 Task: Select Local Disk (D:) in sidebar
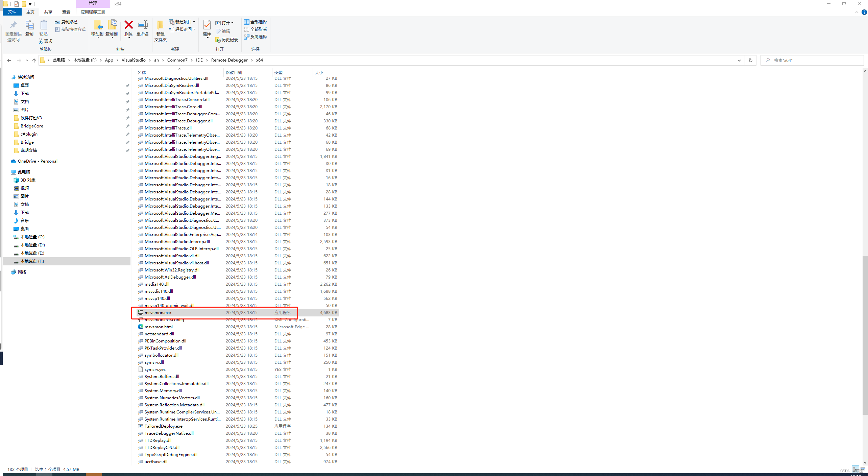[x=32, y=245]
